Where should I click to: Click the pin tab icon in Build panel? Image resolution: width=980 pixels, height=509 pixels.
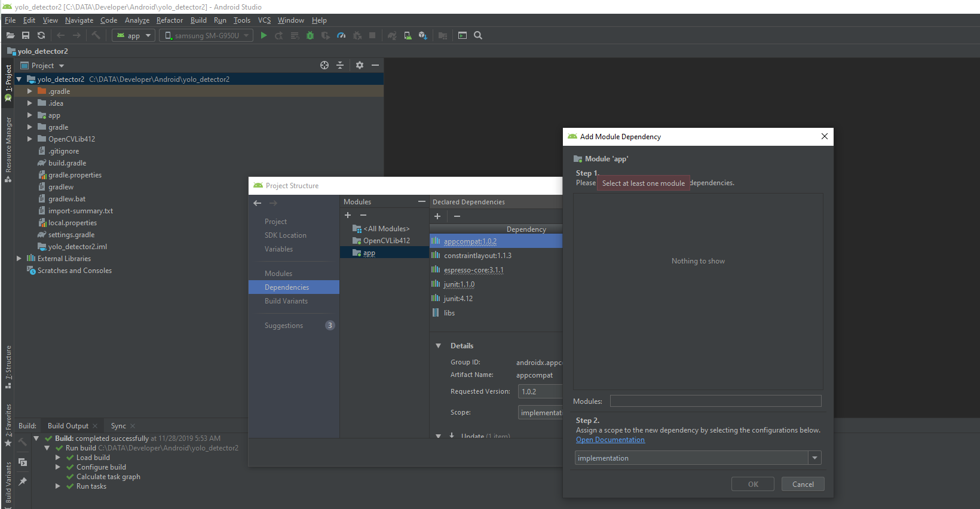coord(23,481)
